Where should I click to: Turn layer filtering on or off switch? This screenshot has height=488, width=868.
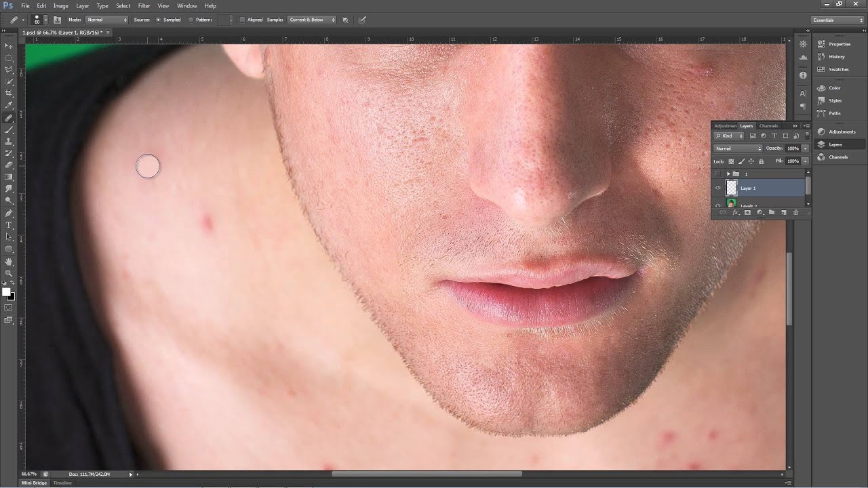(807, 136)
